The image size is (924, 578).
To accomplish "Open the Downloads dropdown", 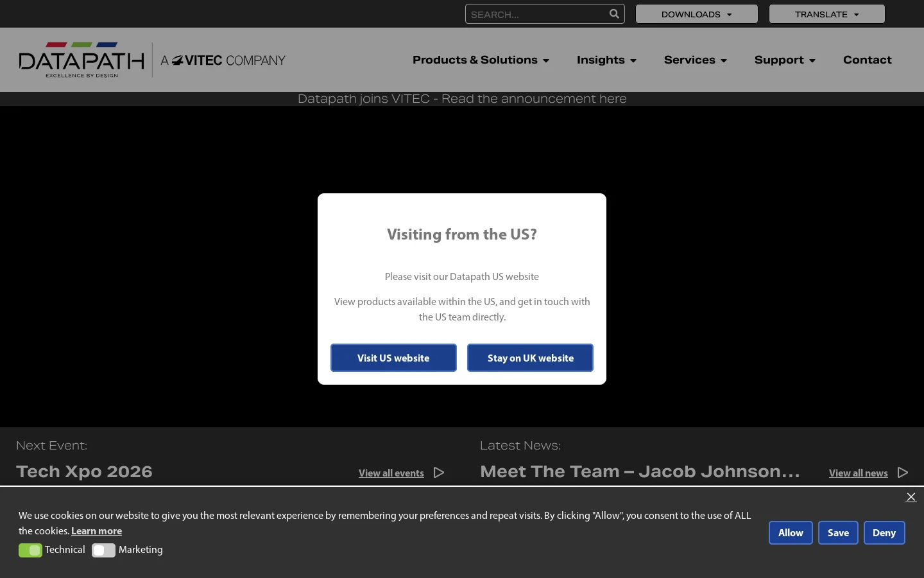I will tap(697, 14).
